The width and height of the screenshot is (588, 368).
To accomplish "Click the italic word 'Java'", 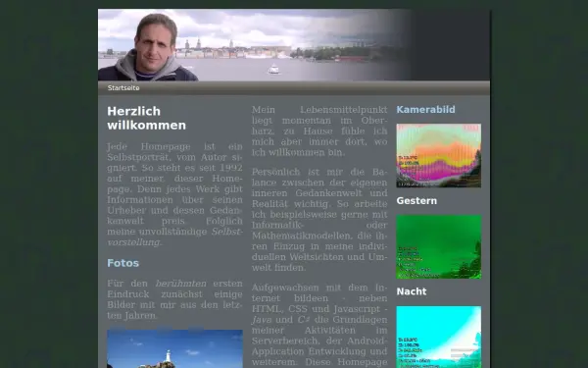I will [x=262, y=320].
